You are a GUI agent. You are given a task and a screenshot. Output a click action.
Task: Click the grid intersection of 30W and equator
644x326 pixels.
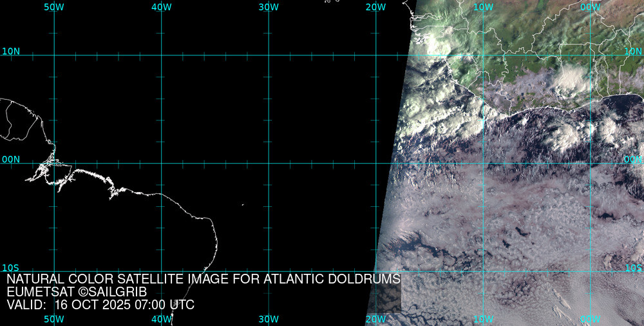(x=269, y=163)
